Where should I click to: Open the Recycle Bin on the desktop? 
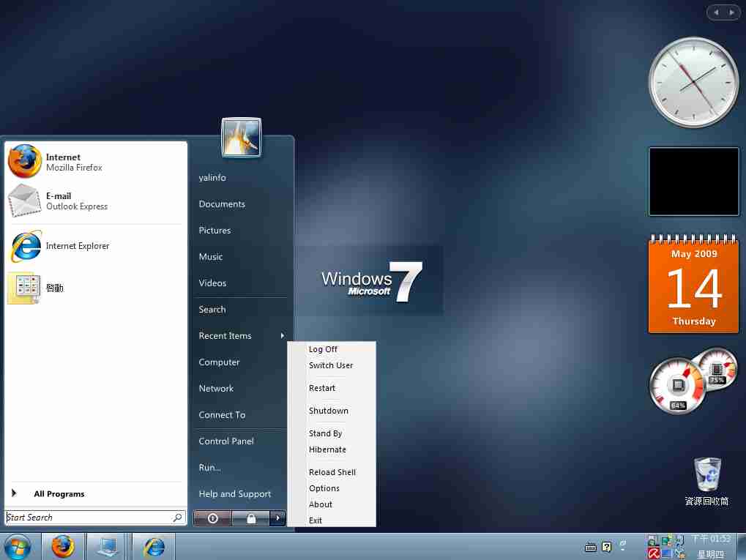point(705,472)
